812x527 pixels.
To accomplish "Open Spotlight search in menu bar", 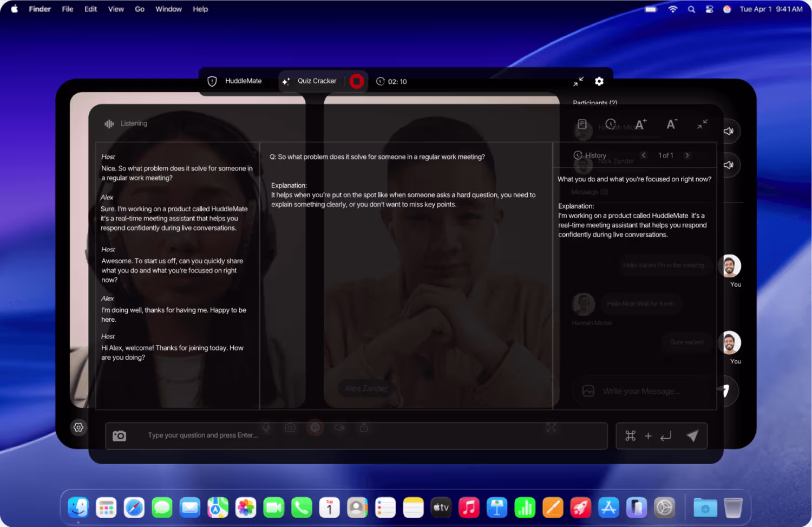I will coord(691,9).
